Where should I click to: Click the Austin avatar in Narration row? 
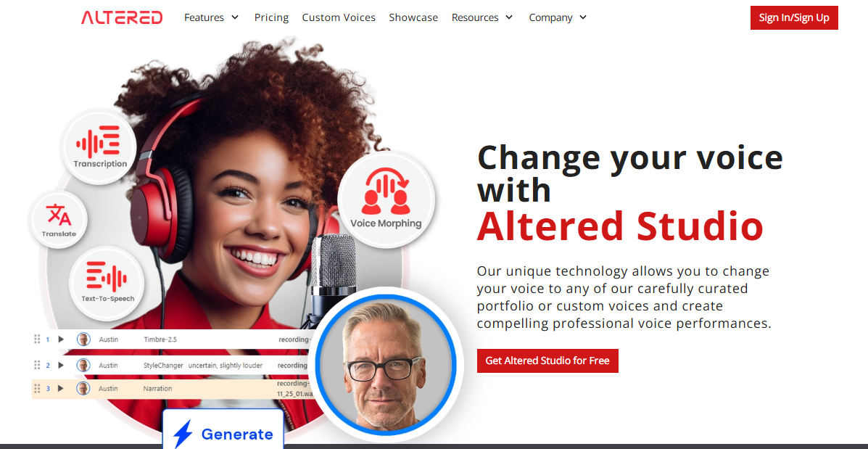83,389
